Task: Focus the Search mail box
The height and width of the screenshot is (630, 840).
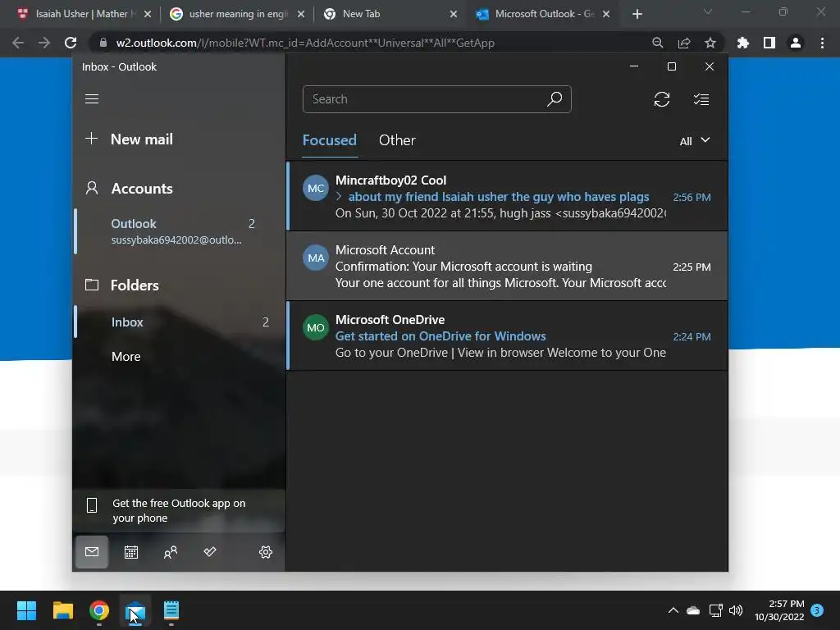Action: pos(436,99)
